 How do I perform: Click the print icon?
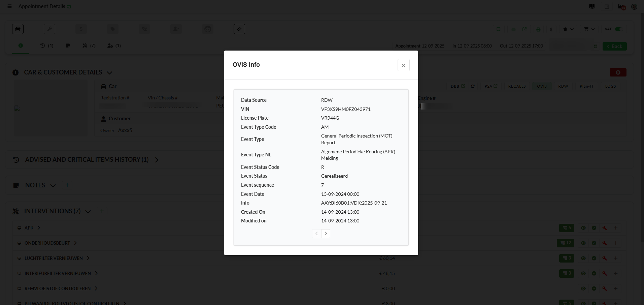(538, 29)
